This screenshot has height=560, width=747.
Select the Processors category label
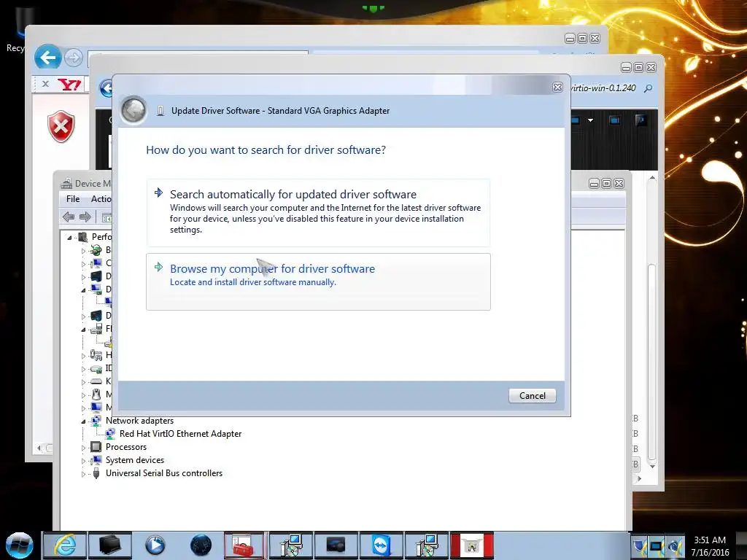tap(126, 447)
